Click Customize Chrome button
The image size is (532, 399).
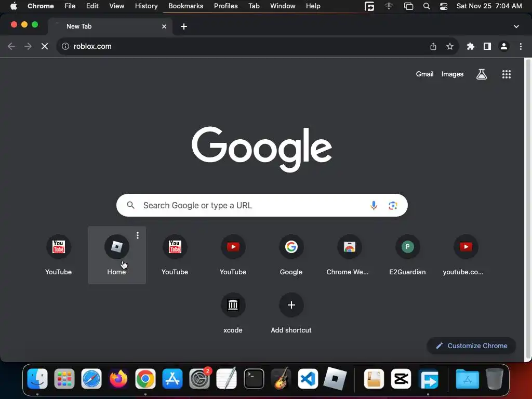point(471,345)
